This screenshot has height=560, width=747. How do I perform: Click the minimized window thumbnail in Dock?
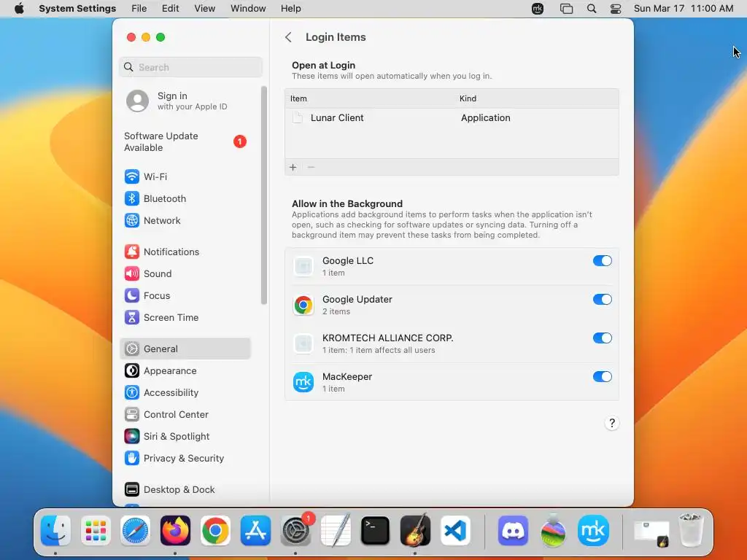(x=651, y=533)
